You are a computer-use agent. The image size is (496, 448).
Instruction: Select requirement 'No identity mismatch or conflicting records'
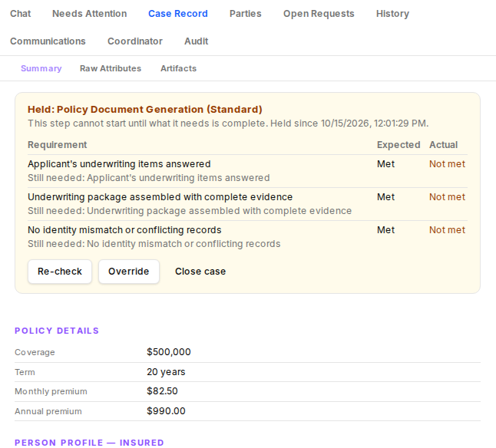(124, 230)
